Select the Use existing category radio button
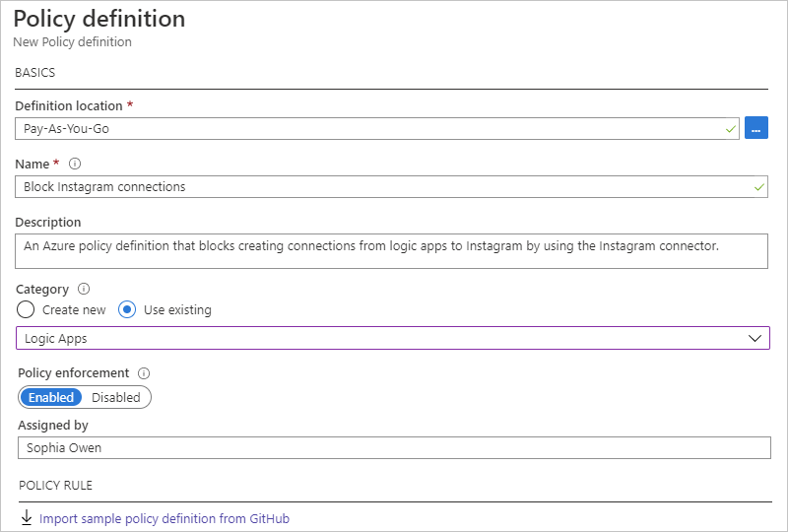The height and width of the screenshot is (532, 788). (127, 309)
